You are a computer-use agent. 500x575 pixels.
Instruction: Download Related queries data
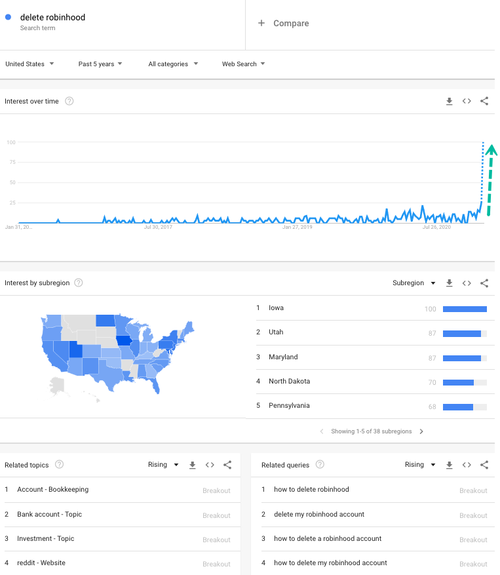pos(449,465)
